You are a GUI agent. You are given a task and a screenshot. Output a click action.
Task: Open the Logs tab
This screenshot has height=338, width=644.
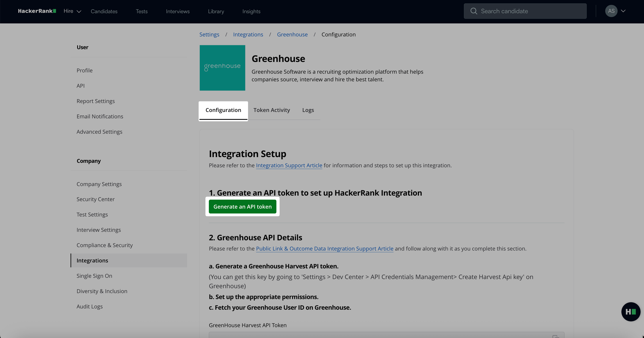click(x=308, y=110)
